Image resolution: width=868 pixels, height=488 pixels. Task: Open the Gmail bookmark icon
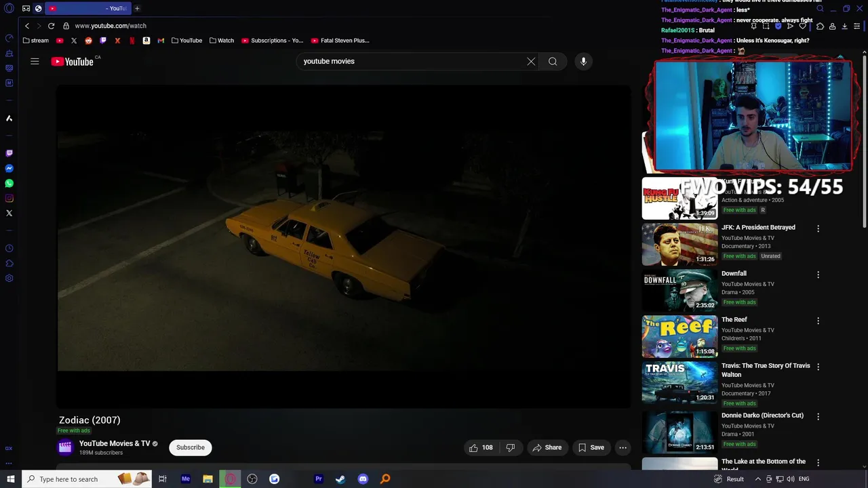pyautogui.click(x=161, y=41)
